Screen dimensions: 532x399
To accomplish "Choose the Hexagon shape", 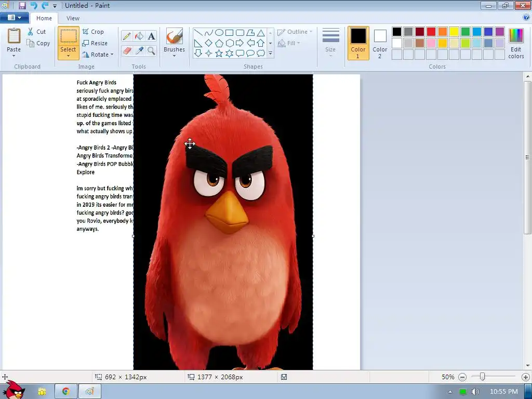I will [229, 43].
